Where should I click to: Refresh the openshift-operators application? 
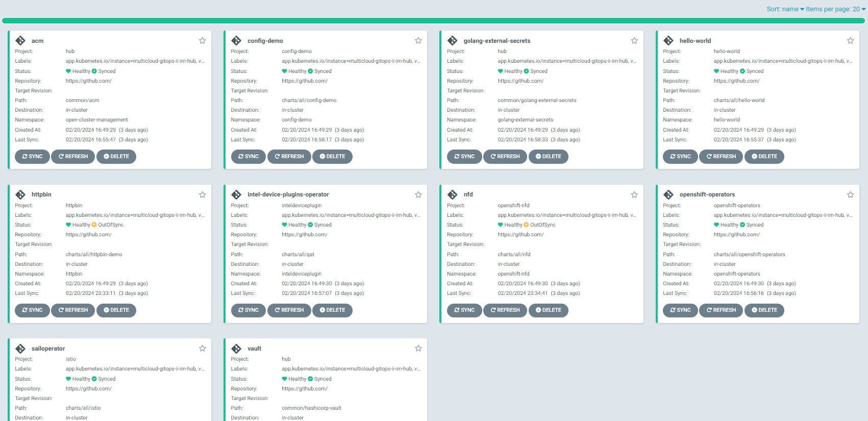(721, 310)
